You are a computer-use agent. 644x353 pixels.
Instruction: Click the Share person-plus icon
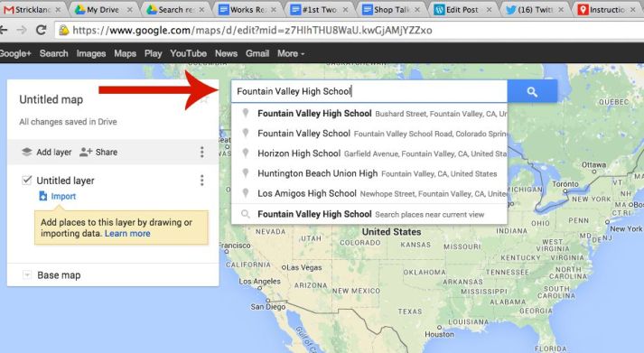(x=86, y=152)
